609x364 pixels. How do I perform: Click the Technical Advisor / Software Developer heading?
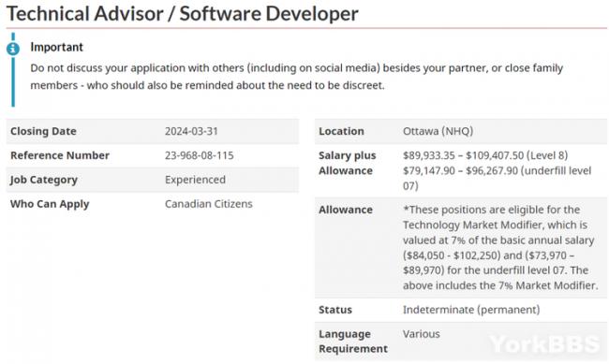(183, 14)
